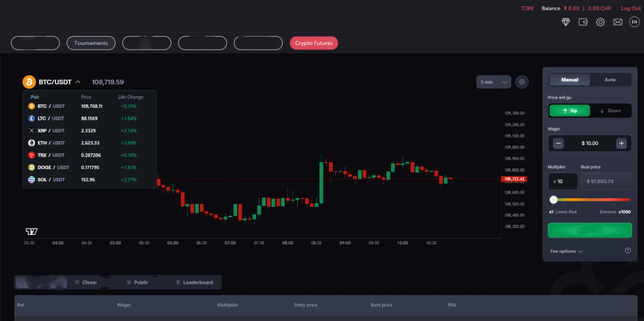Open the Tournaments tab

pyautogui.click(x=90, y=43)
